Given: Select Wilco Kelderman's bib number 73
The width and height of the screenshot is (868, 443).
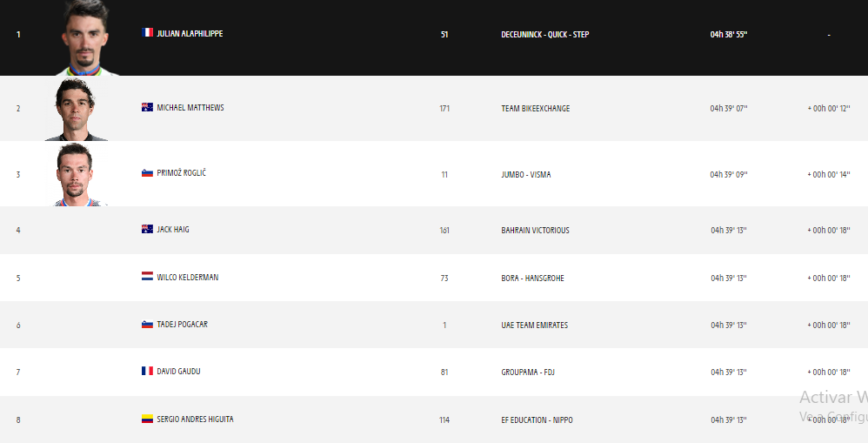Looking at the screenshot, I should (444, 278).
